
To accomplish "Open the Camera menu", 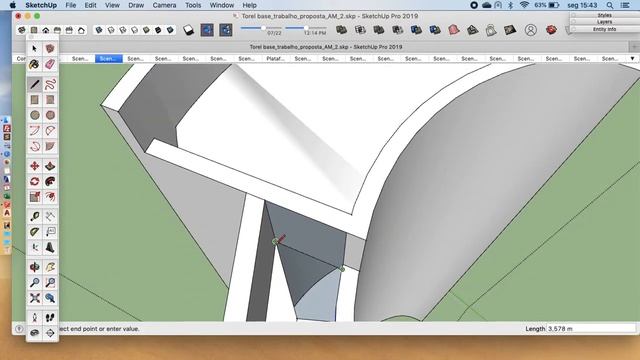I will (164, 5).
